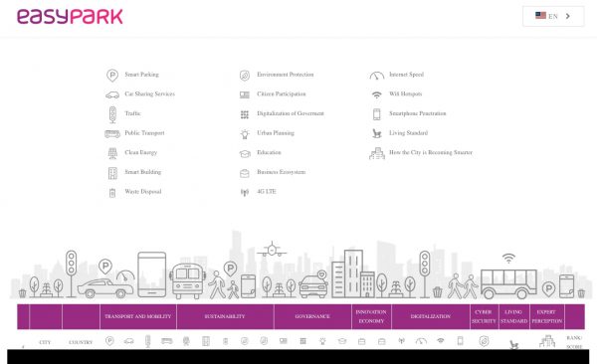The image size is (597, 364).
Task: Click the Internet Speed label
Action: [x=406, y=75]
